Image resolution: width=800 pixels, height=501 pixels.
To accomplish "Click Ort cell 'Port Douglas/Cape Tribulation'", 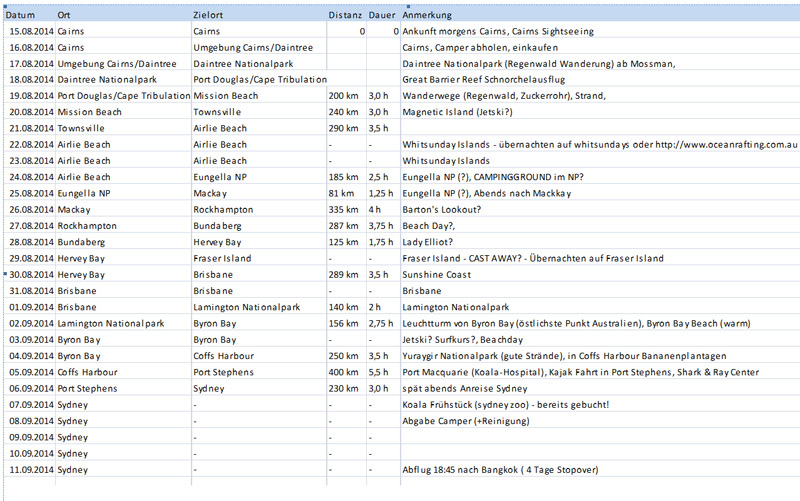I will click(123, 96).
